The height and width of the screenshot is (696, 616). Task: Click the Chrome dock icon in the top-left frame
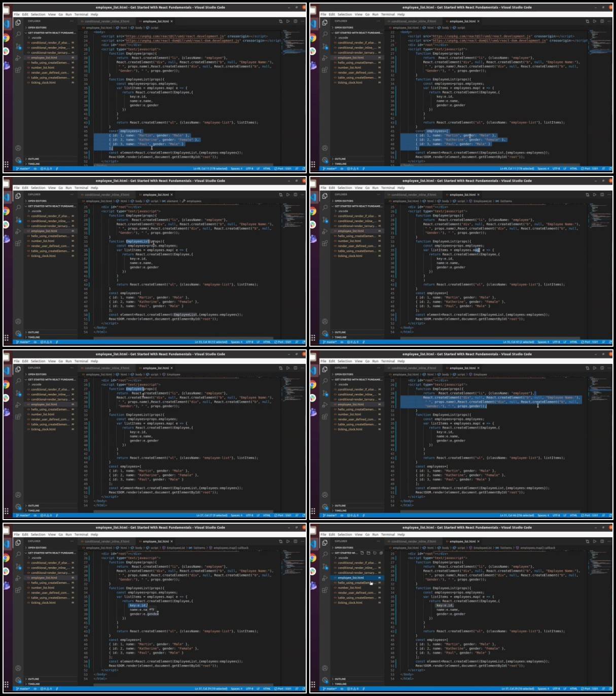[6, 38]
